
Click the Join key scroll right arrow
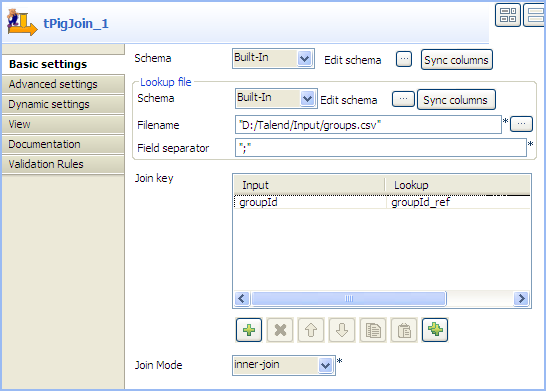point(521,298)
